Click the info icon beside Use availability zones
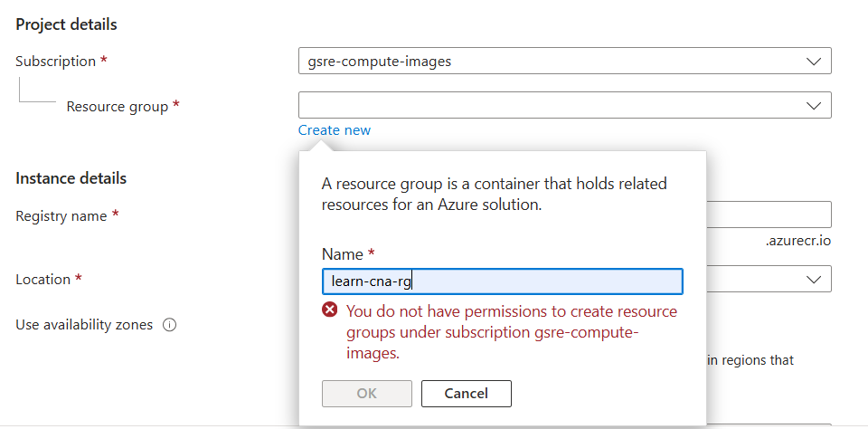Screen dimensions: 868x429 pos(169,325)
